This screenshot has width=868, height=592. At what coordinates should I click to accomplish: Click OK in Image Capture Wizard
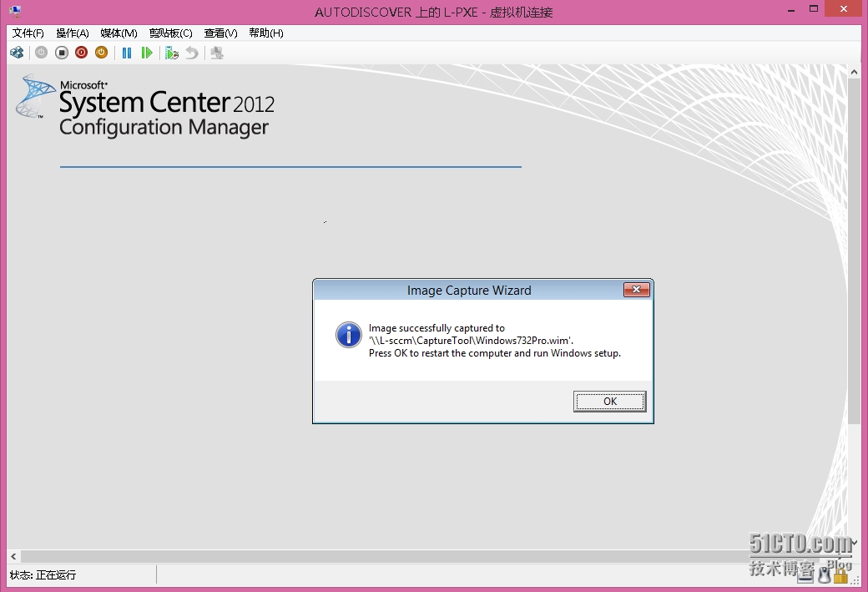(609, 402)
